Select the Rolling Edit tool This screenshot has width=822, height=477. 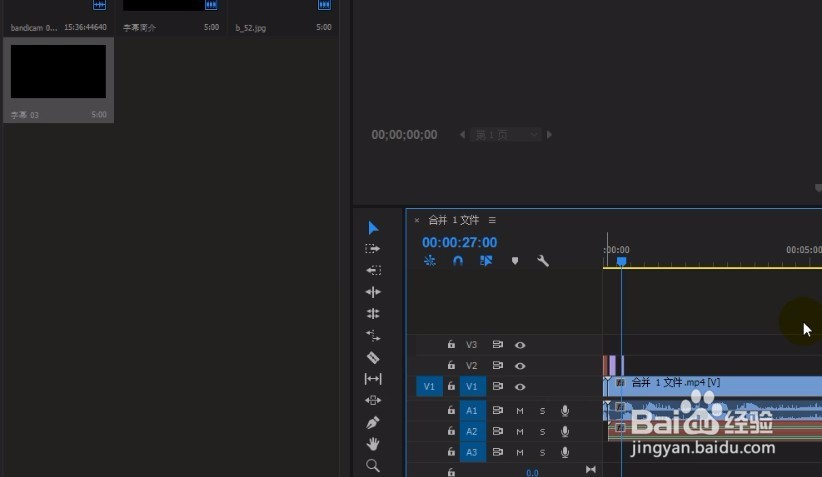373,313
